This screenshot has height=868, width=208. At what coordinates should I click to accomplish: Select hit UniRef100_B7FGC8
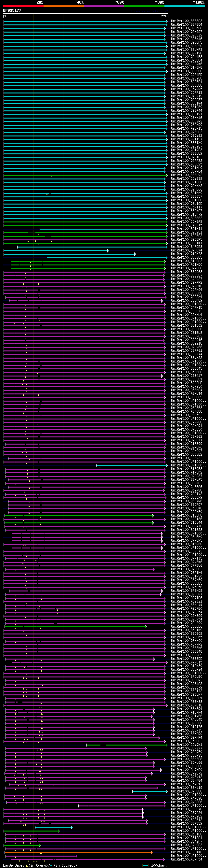click(x=187, y=791)
